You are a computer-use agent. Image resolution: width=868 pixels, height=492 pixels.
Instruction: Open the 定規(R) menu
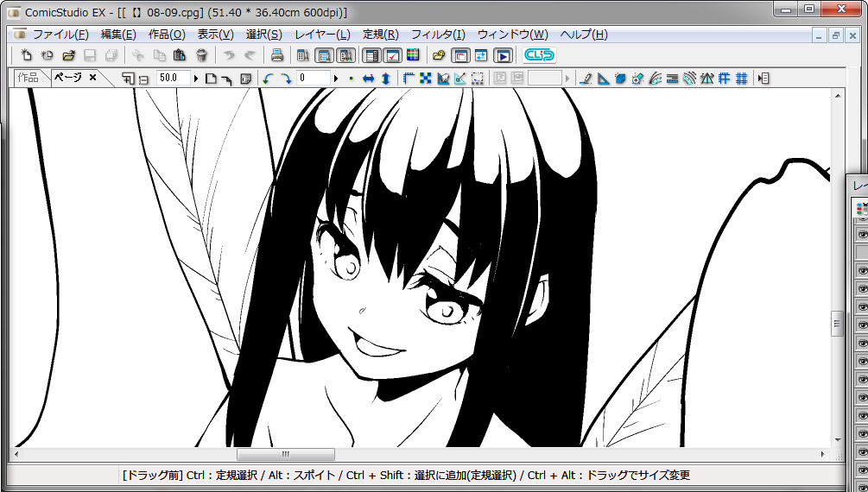(381, 35)
